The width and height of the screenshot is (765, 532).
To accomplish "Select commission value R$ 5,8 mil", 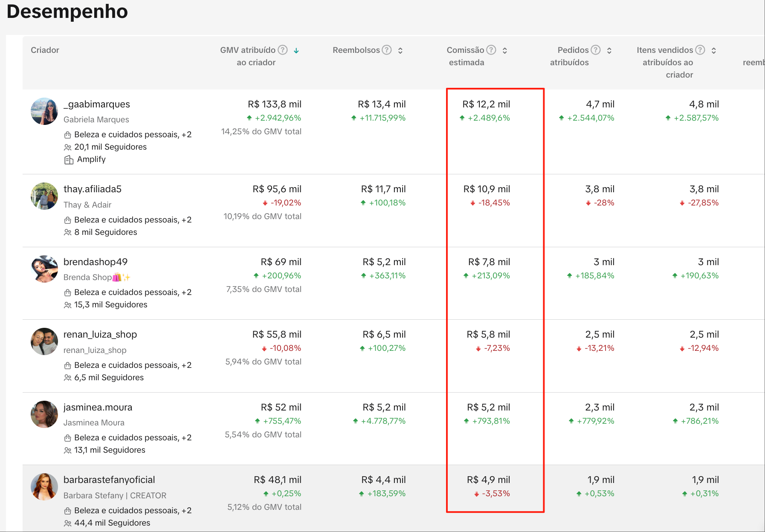I will point(488,335).
